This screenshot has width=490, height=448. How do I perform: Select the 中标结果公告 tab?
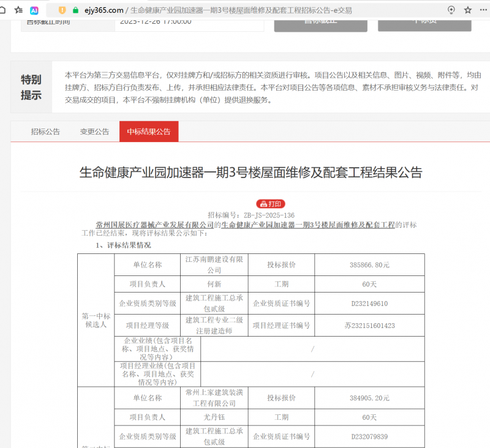pos(149,132)
